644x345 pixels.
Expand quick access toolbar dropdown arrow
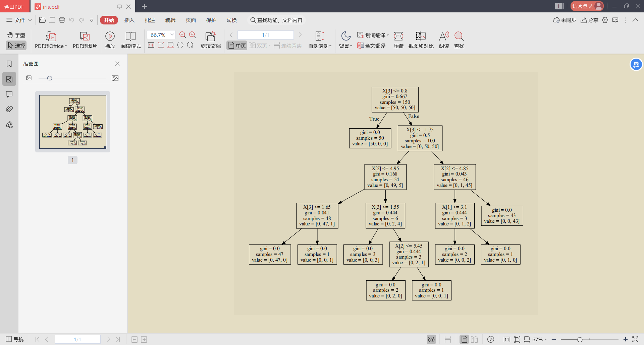click(x=92, y=20)
